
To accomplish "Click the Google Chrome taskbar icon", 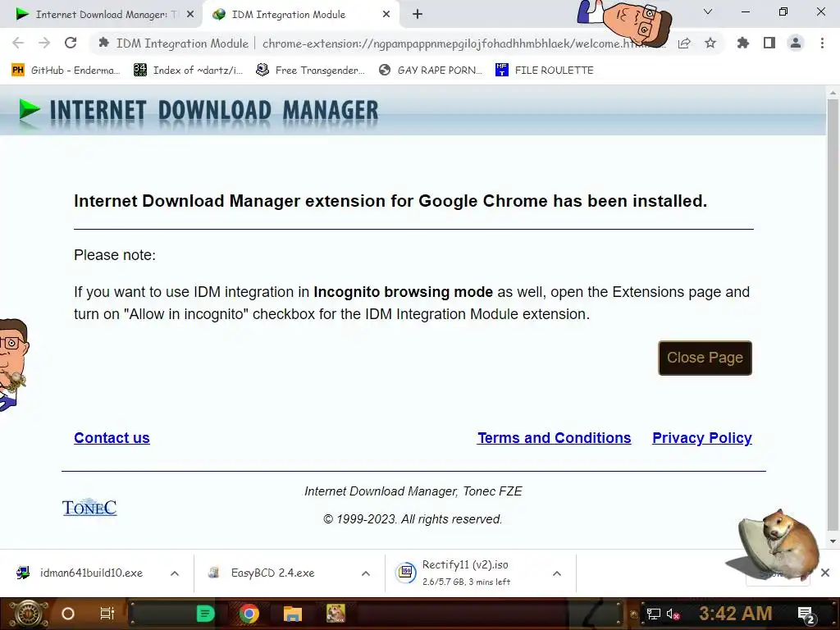I will (249, 614).
